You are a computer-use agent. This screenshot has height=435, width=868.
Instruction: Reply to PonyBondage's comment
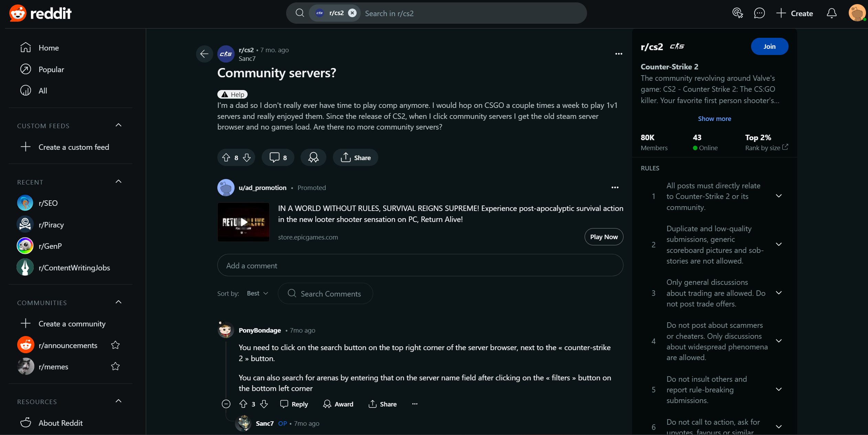294,404
